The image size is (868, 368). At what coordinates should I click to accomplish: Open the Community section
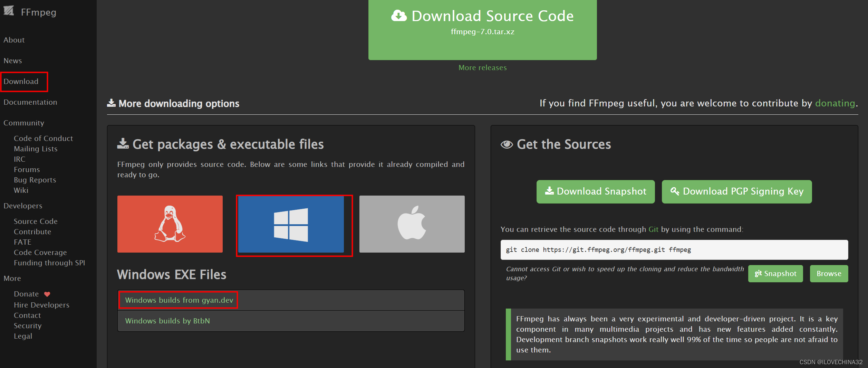[24, 123]
